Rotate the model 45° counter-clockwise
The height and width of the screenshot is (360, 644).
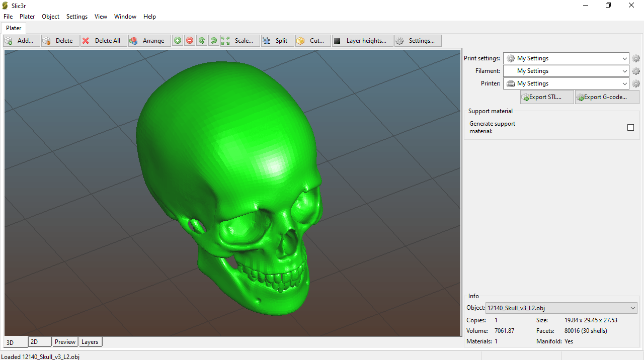coord(202,41)
